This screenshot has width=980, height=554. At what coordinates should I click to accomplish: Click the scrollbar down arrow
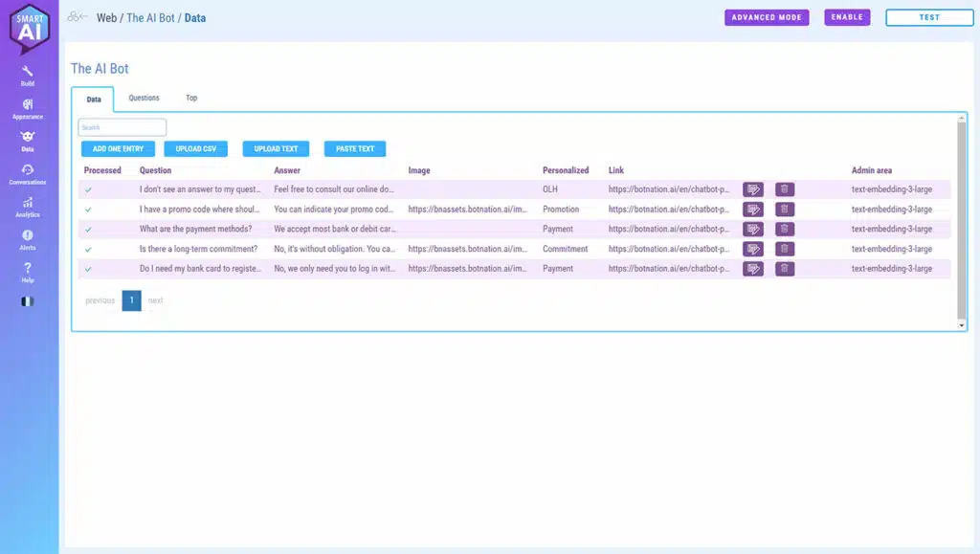(962, 325)
